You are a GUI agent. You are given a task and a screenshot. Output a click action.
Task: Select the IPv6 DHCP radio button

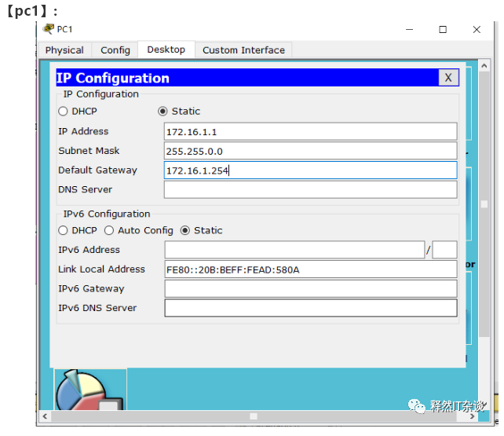point(63,230)
